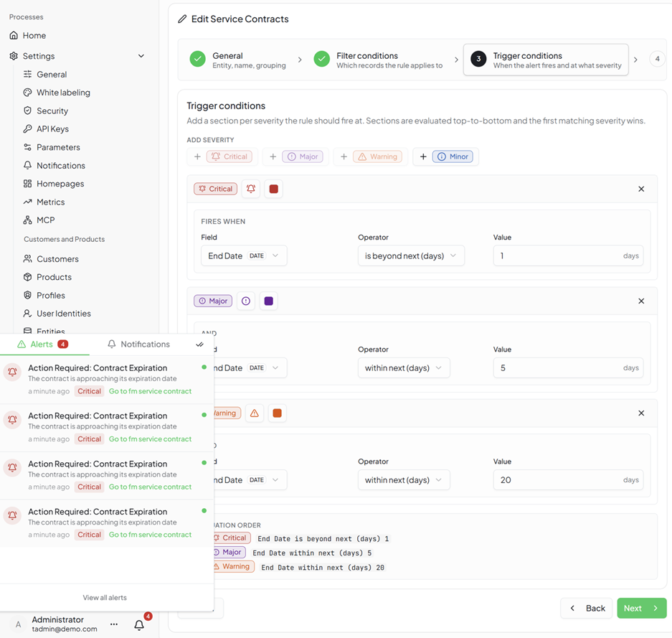Remove the Critical severity section
Screen dimensions: 672x638
point(641,189)
